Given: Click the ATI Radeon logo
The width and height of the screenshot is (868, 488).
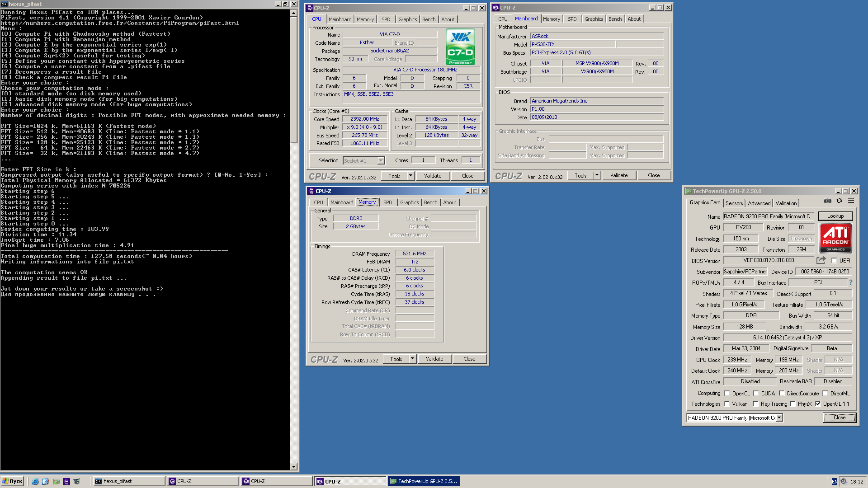Looking at the screenshot, I should (835, 238).
